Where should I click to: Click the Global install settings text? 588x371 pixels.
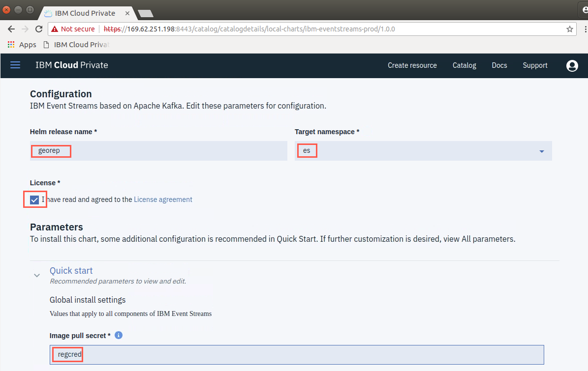[x=88, y=300]
